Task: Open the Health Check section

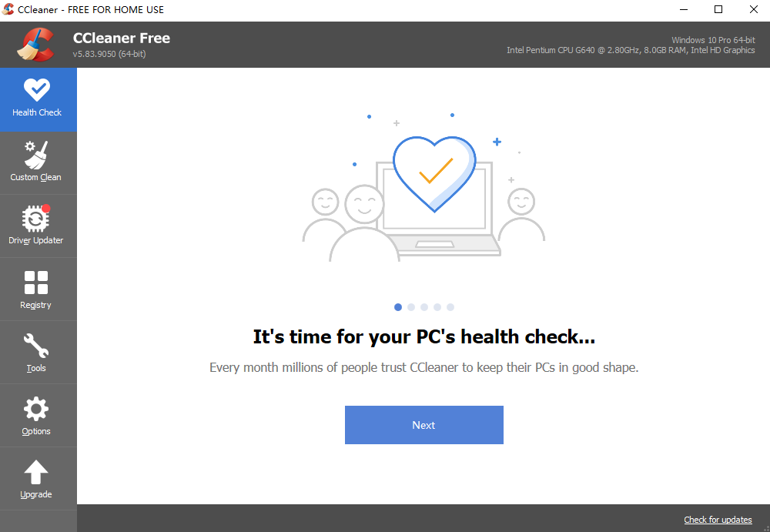Action: click(x=38, y=99)
